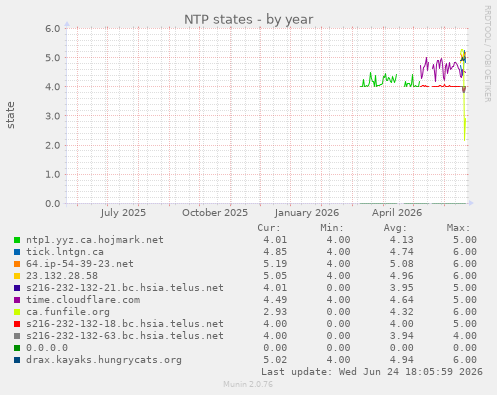497x395 pixels.
Task: Click the graph title NTP states - by year
Action: pos(249,20)
